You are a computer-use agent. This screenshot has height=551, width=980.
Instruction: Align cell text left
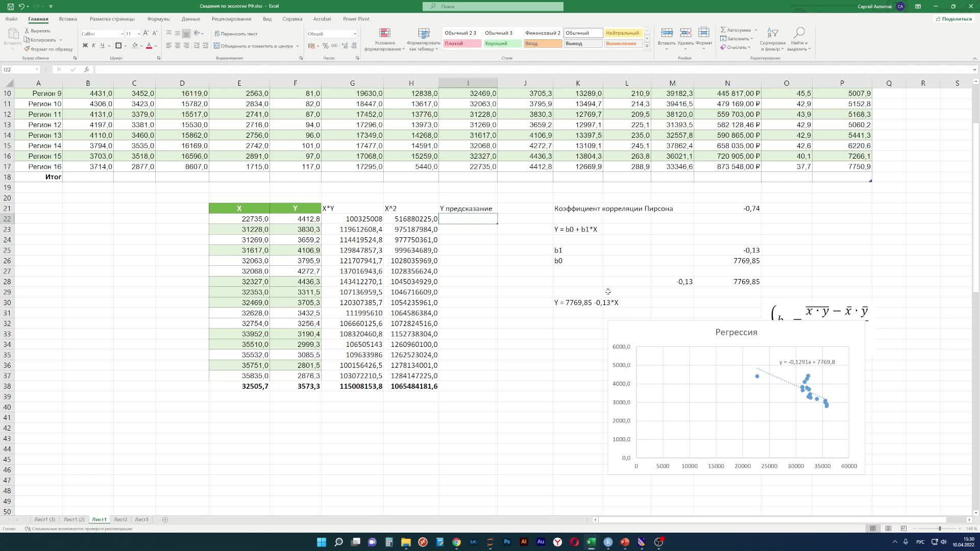[169, 45]
